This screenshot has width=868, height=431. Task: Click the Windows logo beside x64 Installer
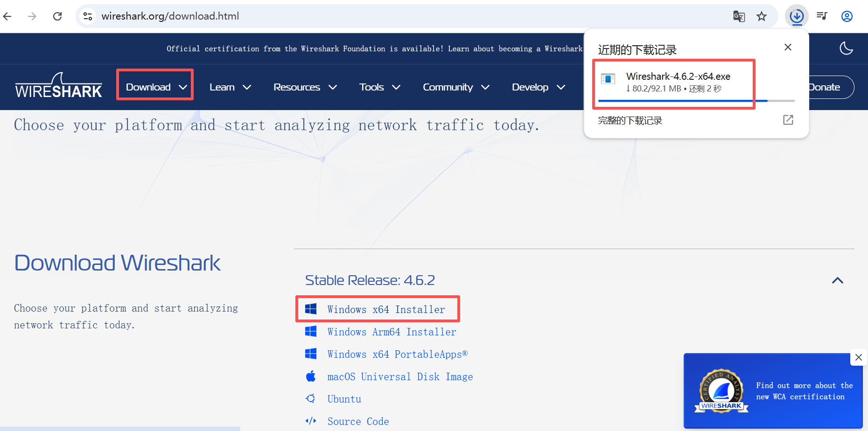[311, 309]
